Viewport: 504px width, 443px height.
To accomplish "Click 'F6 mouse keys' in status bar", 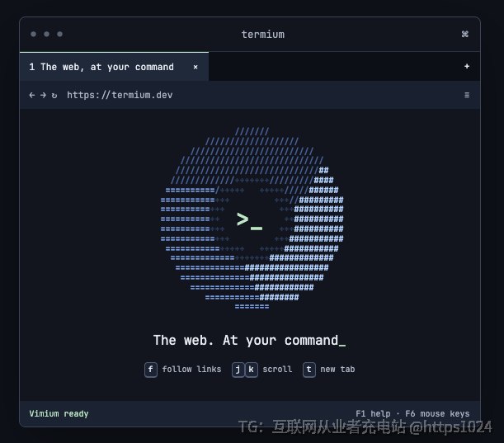I will (437, 414).
